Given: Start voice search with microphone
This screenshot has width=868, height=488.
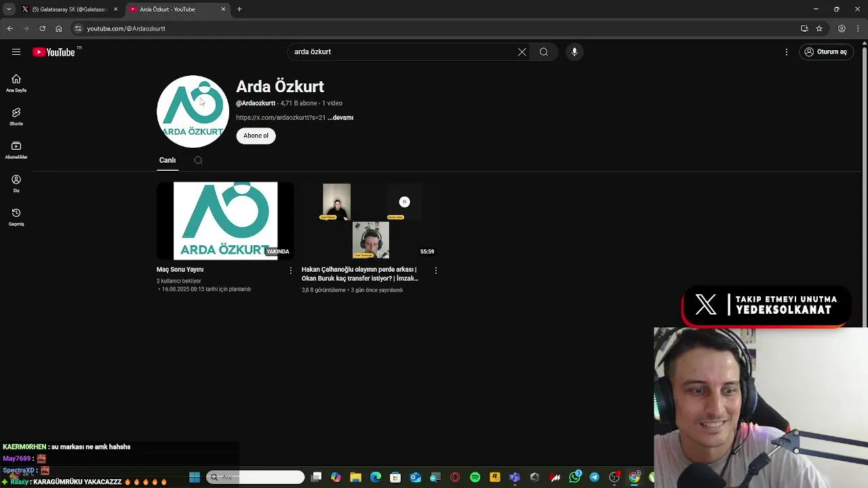Looking at the screenshot, I should [574, 52].
